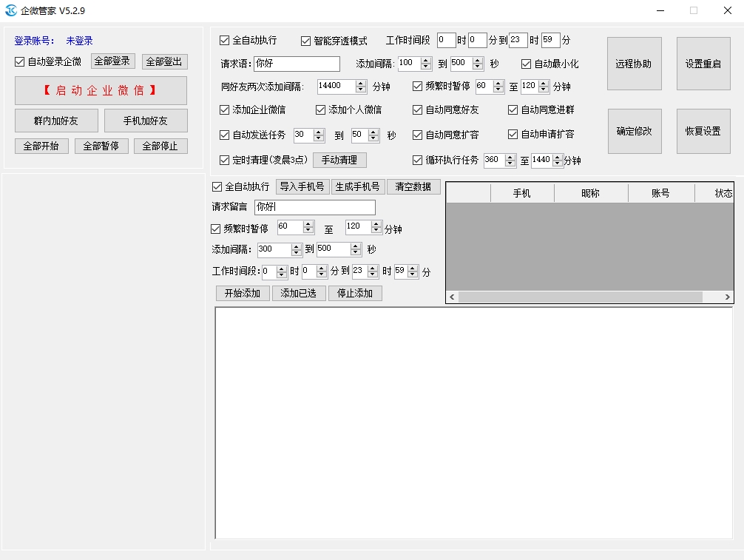Click top 工作时间段 end hour 23 field
Image resolution: width=744 pixels, height=560 pixels.
tap(518, 41)
